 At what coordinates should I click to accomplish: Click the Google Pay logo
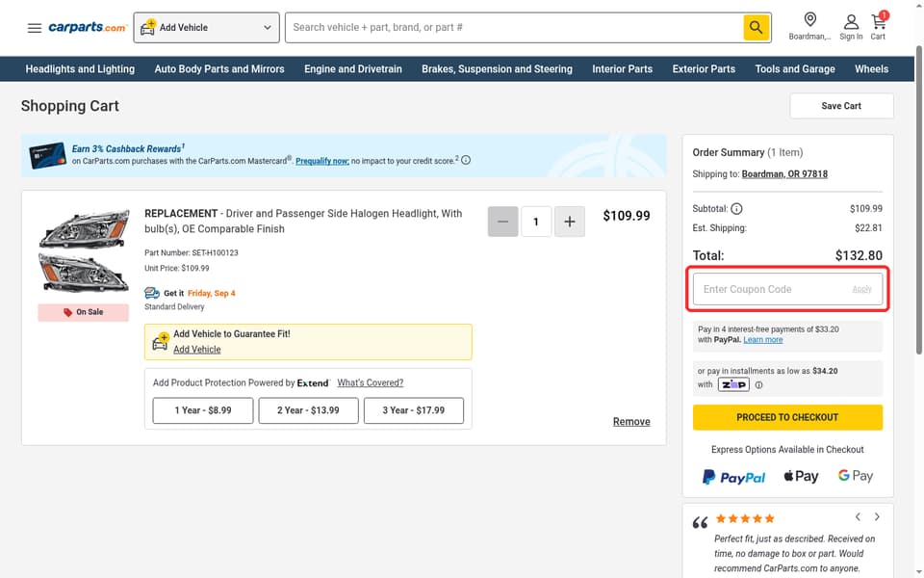pos(855,476)
